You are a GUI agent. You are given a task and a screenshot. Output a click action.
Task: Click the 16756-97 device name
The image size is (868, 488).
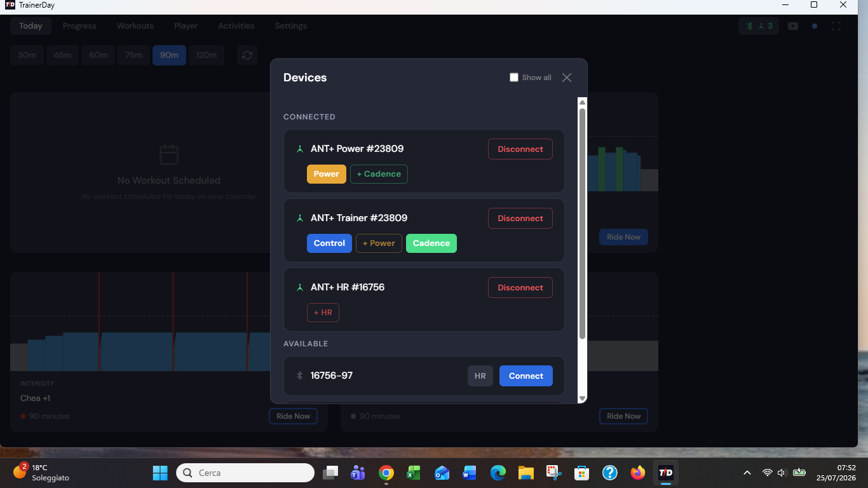tap(332, 376)
